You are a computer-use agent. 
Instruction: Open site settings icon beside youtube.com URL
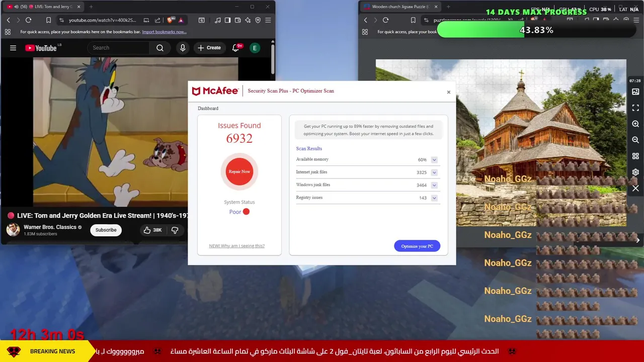click(61, 20)
